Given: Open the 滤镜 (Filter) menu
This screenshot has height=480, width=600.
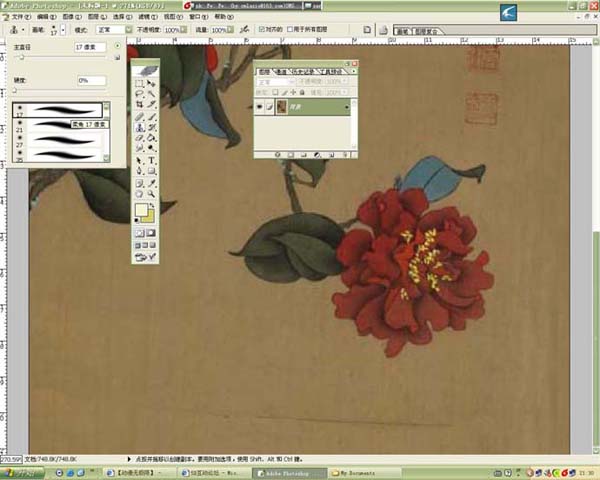Looking at the screenshot, I should [148, 17].
